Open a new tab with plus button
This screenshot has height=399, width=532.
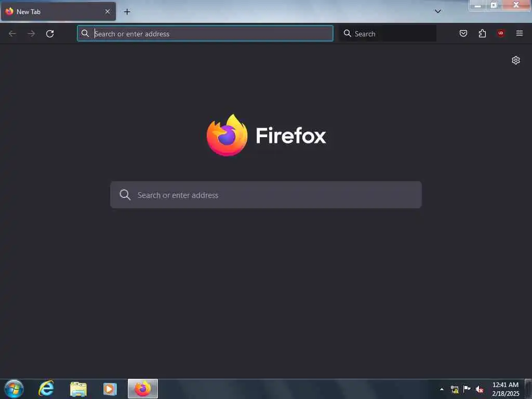127,12
